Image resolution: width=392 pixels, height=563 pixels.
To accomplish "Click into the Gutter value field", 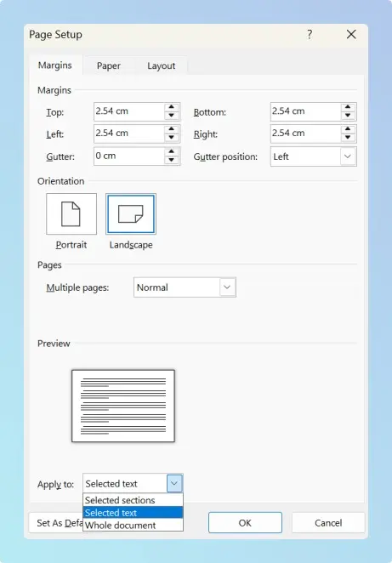I will [x=129, y=156].
